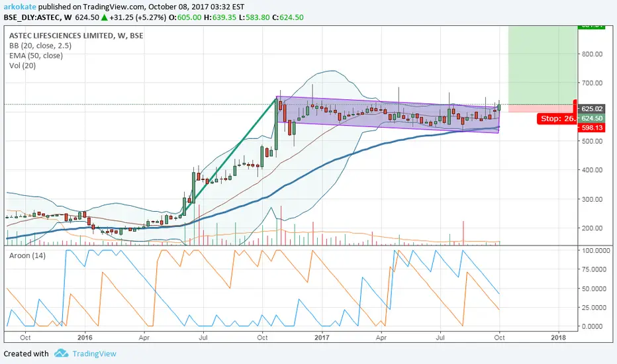This screenshot has height=364, width=617.
Task: Open the TradingView link at bottom
Action: [x=94, y=353]
